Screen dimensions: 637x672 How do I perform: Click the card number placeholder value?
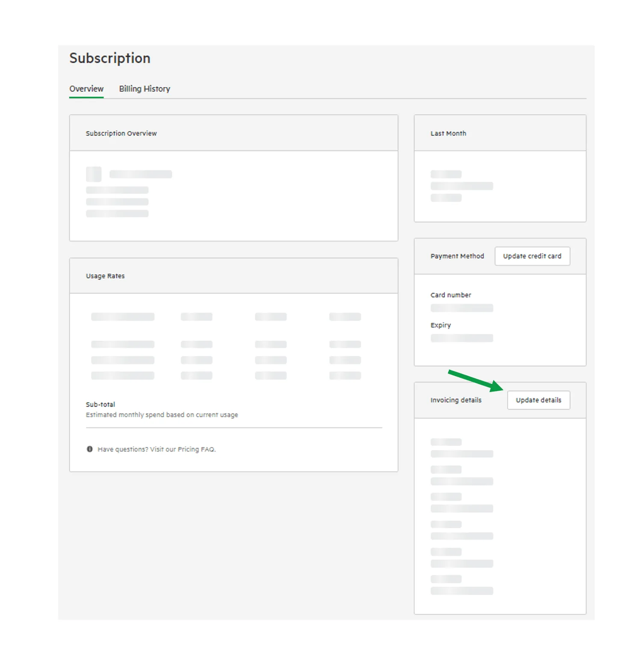click(x=462, y=308)
